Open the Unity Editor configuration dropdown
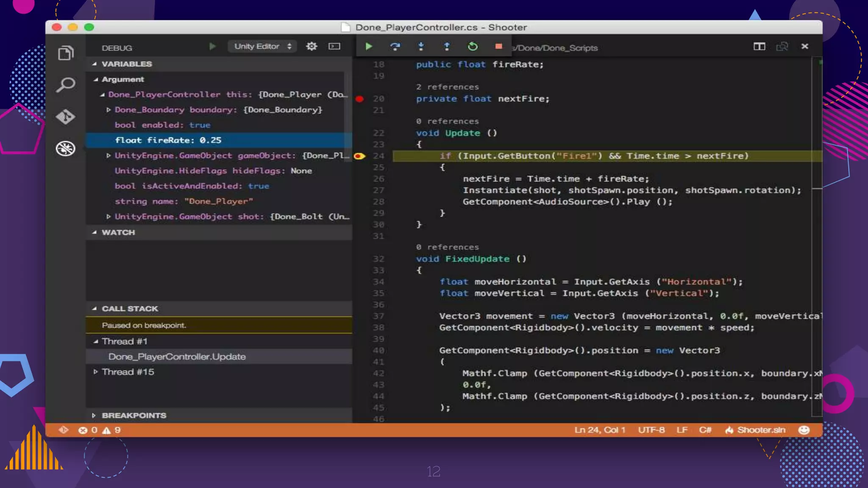 pos(262,46)
